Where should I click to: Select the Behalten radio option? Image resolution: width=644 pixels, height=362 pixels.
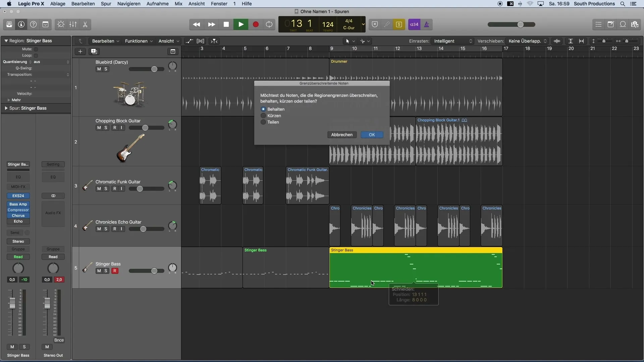[263, 109]
